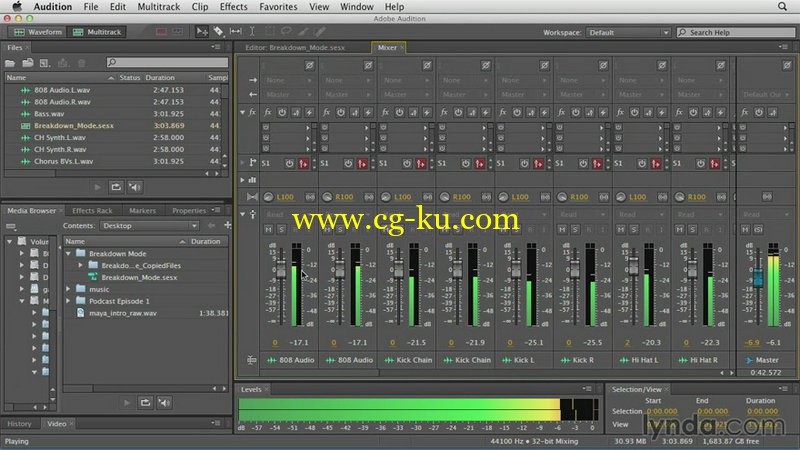Mute the first 808 Audio track

click(268, 230)
